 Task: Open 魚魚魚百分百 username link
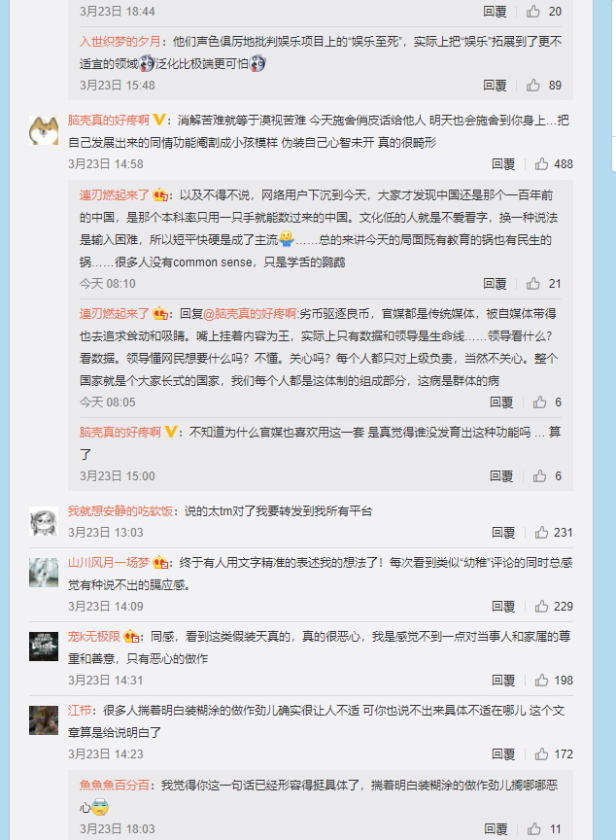[x=114, y=786]
